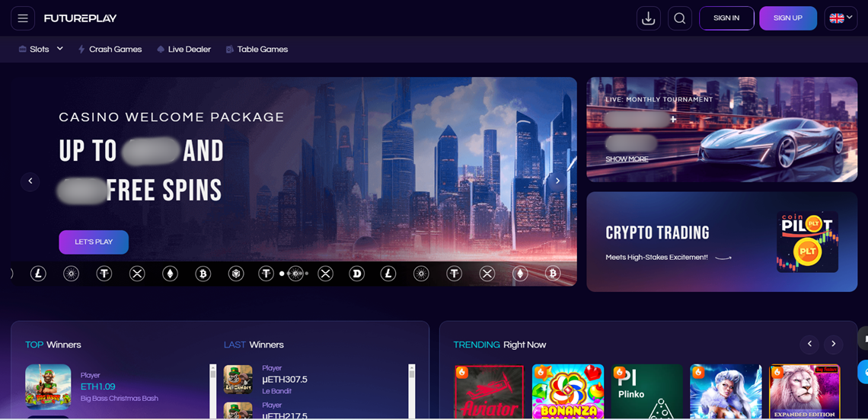The image size is (868, 420).
Task: Click the Crash Games lightning icon
Action: pyautogui.click(x=82, y=50)
